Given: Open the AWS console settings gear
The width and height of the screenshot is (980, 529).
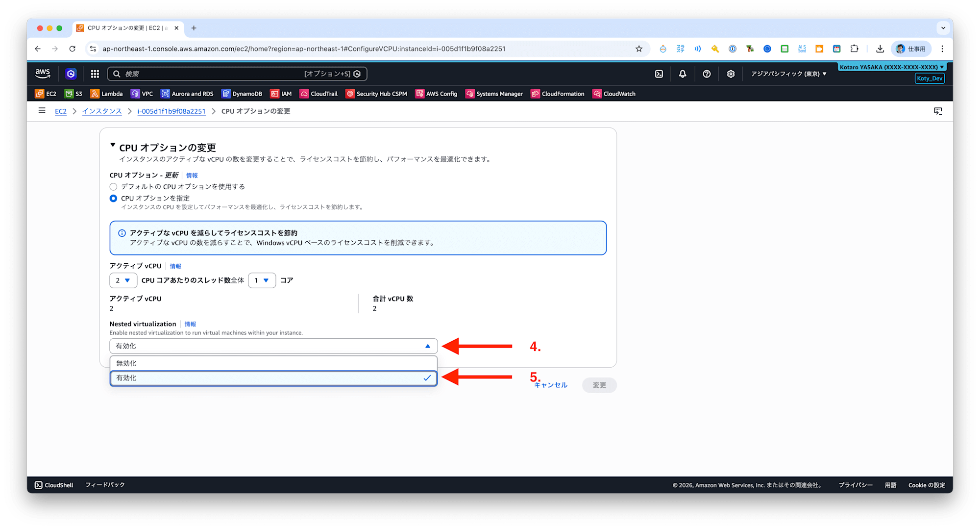Looking at the screenshot, I should pyautogui.click(x=731, y=74).
